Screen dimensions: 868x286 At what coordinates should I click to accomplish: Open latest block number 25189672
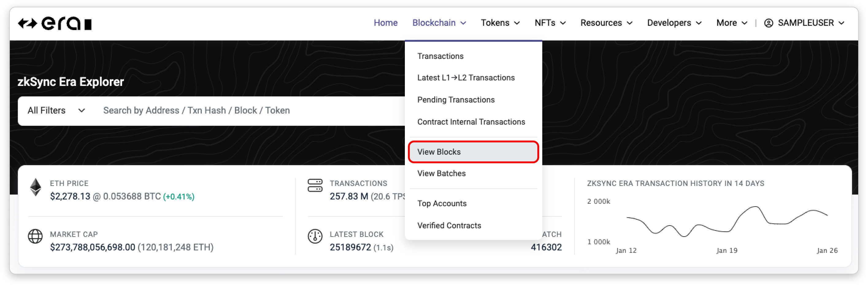click(350, 247)
